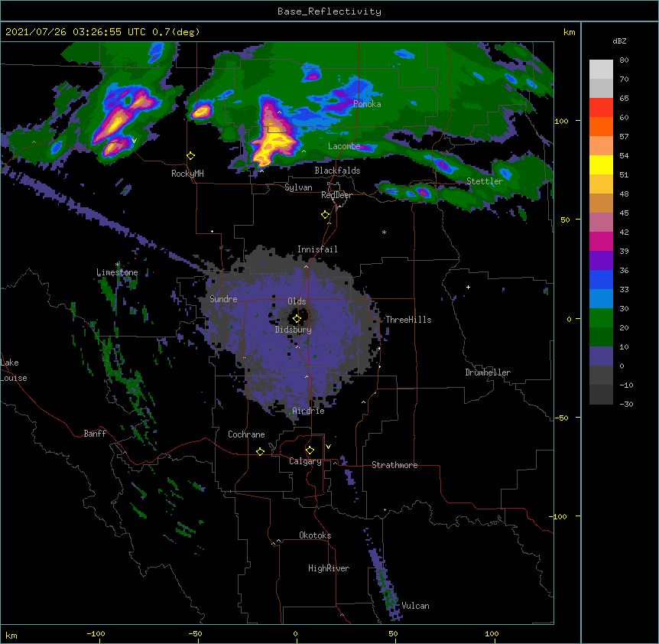This screenshot has height=644, width=659.
Task: Click the -50 tick on the right axis
Action: point(561,418)
